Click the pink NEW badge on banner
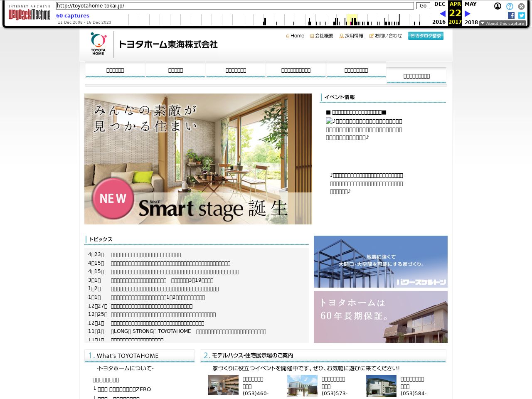This screenshot has width=532, height=399. point(113,198)
